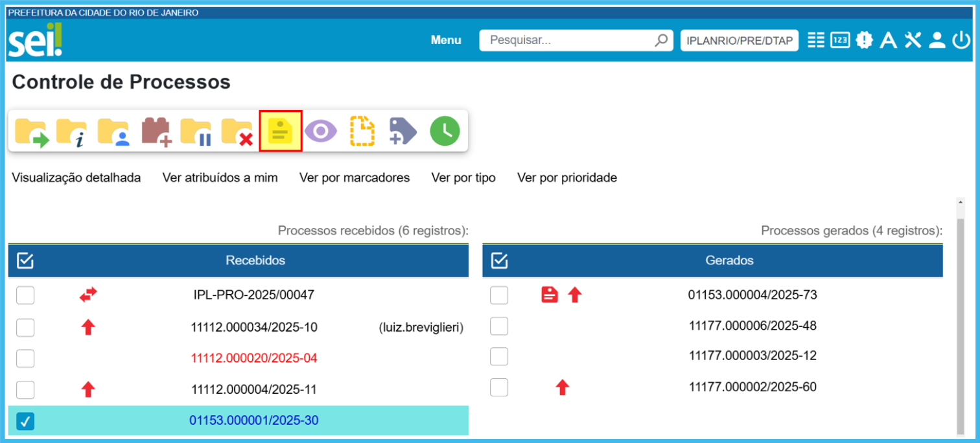The height and width of the screenshot is (443, 980).
Task: Click the purple eye icon
Action: pos(321,131)
